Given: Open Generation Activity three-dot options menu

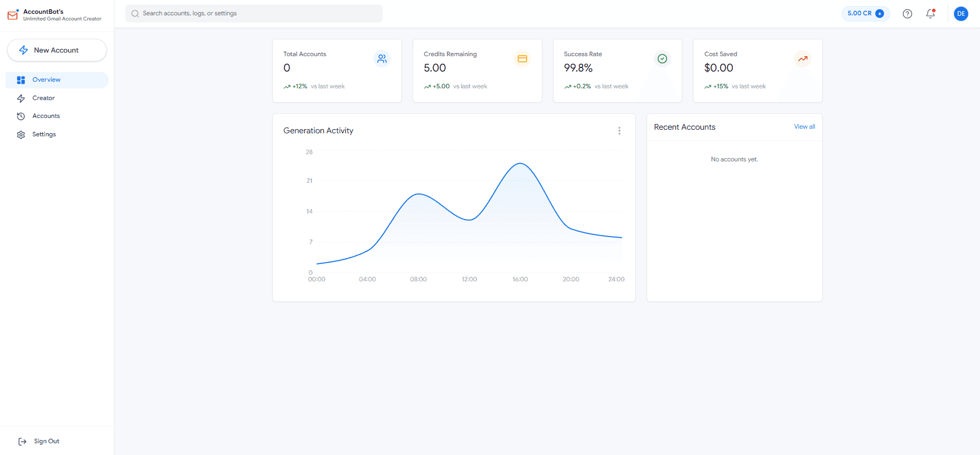Looking at the screenshot, I should [619, 131].
